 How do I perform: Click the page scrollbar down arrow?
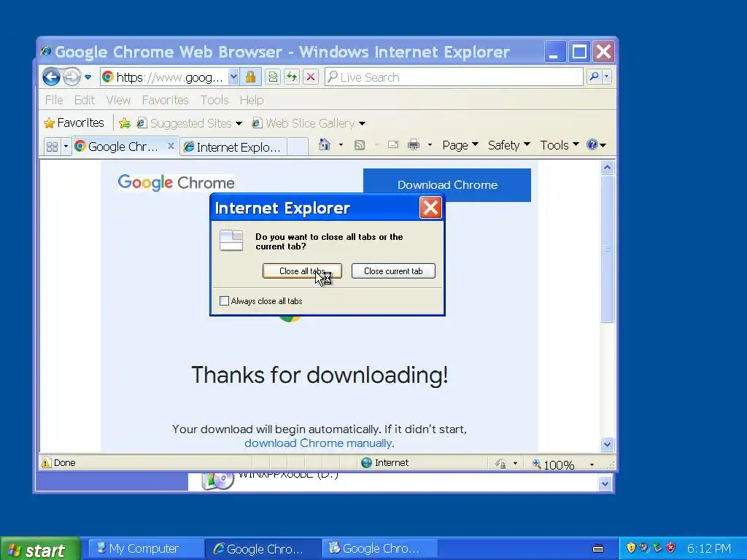point(607,444)
